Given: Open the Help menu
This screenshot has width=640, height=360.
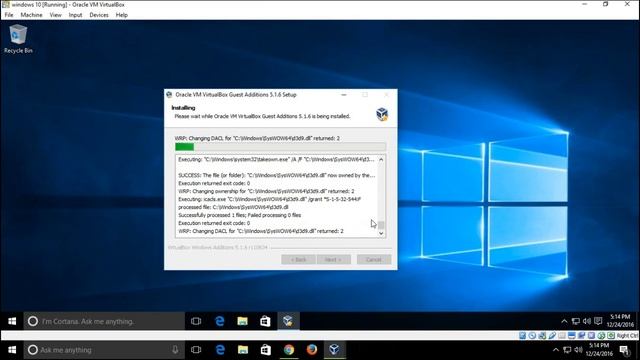Looking at the screenshot, I should [122, 15].
